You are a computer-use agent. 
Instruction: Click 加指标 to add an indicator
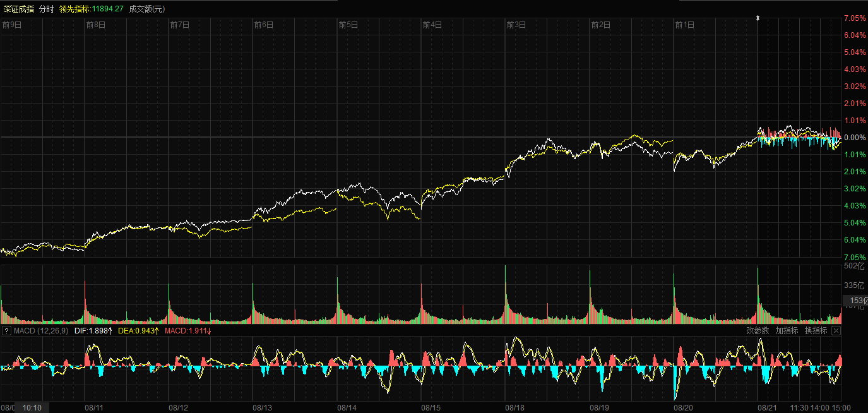(x=787, y=331)
